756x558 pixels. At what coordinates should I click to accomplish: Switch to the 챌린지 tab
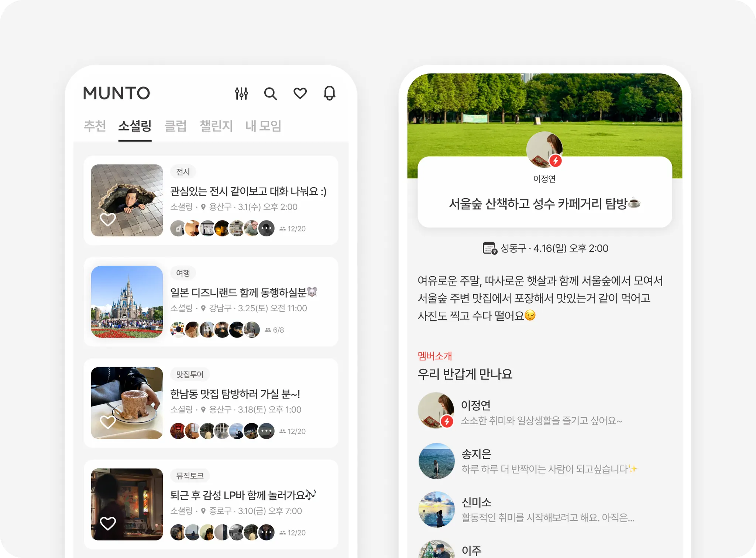(216, 126)
